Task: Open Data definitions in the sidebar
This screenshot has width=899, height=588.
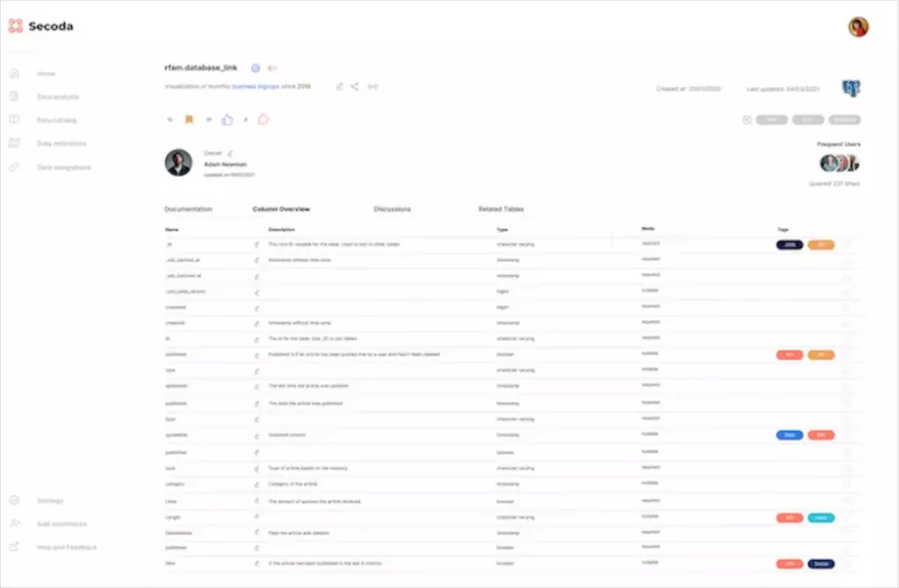Action: click(61, 143)
